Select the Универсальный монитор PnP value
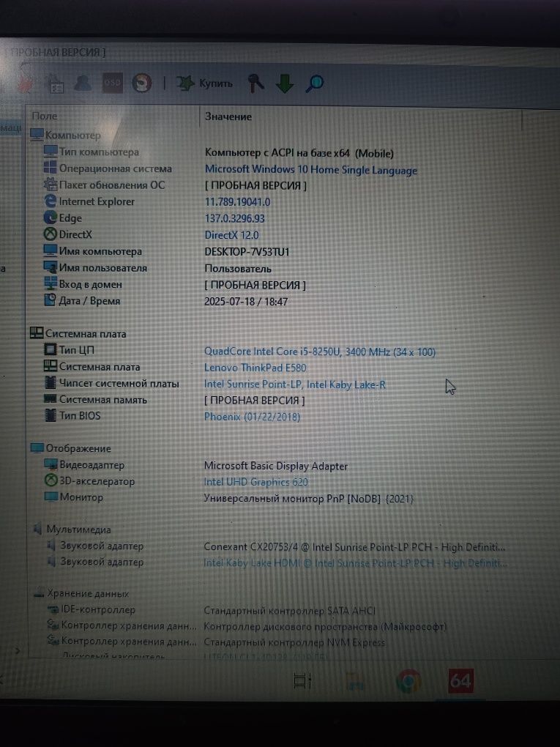Screen dimensions: 560x747 tap(309, 499)
